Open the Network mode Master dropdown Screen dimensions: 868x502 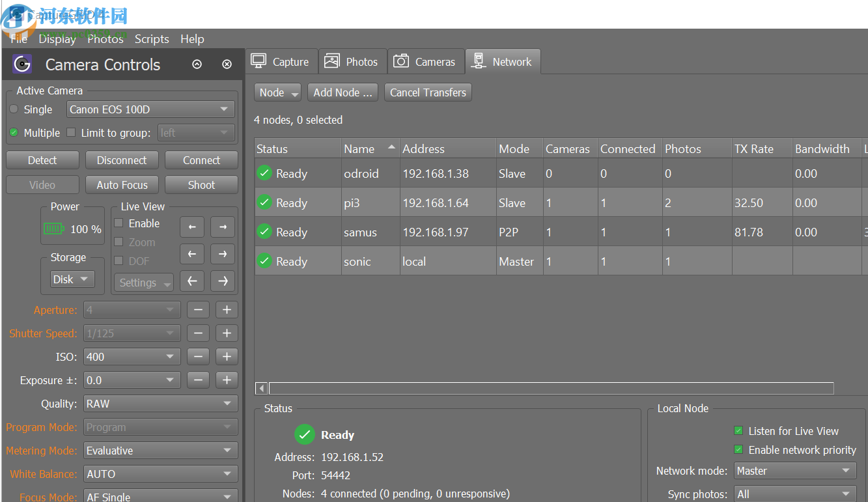pyautogui.click(x=795, y=471)
